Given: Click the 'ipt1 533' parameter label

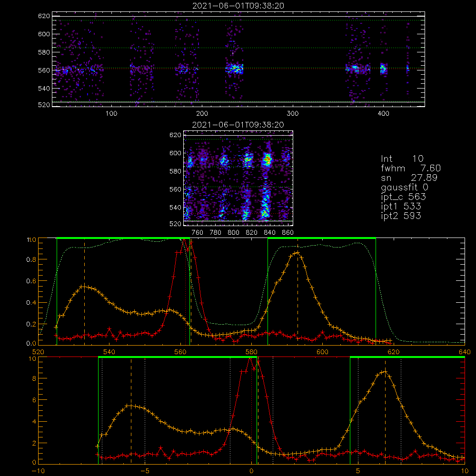Looking at the screenshot, I should coord(401,207).
